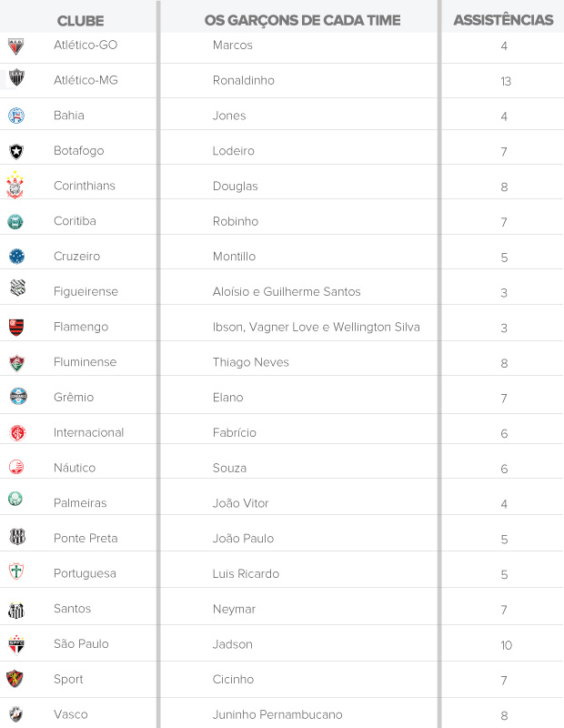Click the Vasco club crest
Screen dimensions: 564x728
click(16, 714)
